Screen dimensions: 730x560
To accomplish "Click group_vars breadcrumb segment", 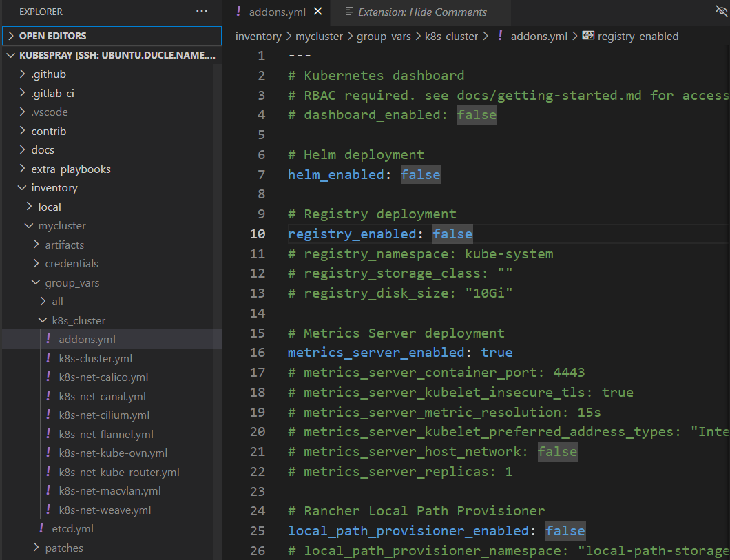I will 384,36.
